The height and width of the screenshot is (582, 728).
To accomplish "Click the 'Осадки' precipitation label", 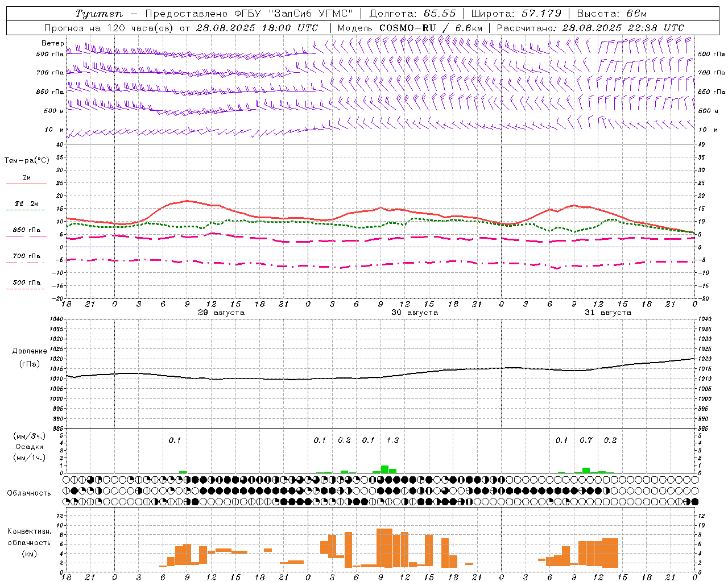I will 30,447.
